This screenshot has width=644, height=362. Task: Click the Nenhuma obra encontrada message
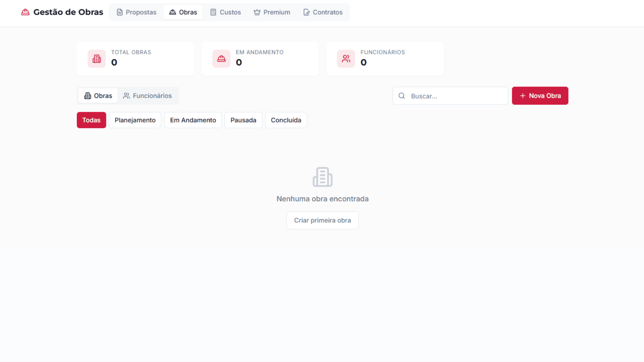pos(323,199)
